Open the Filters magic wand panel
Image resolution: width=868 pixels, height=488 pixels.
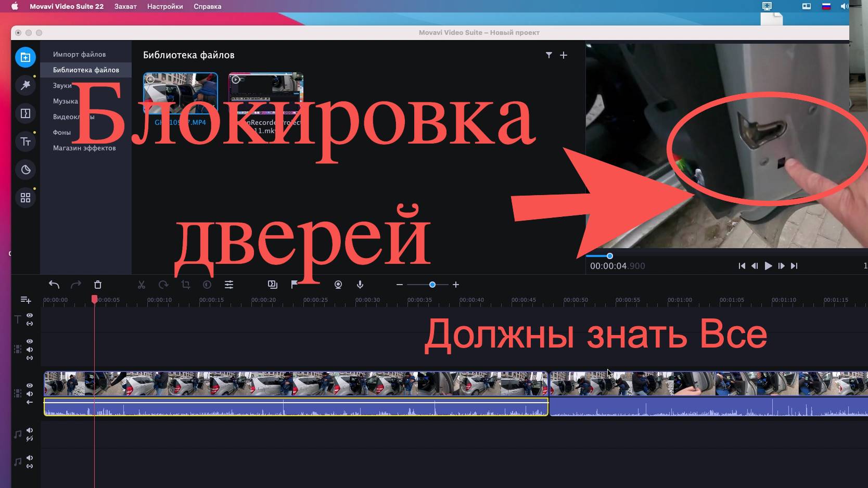pyautogui.click(x=25, y=85)
